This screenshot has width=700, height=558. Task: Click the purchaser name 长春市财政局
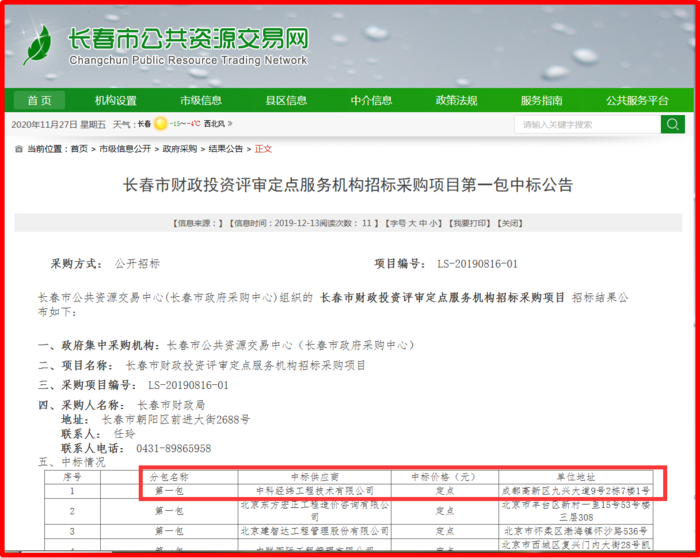tap(171, 405)
